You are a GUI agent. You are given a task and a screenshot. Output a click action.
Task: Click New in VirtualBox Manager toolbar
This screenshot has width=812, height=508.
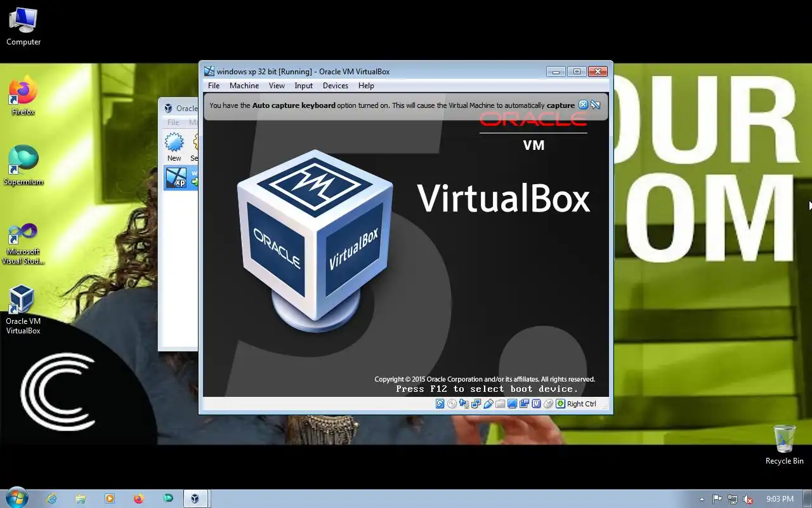[x=174, y=147]
